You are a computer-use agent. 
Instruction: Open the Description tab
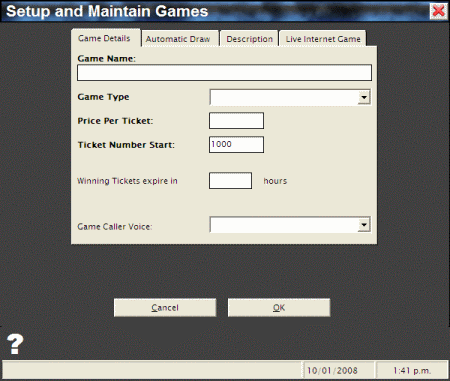click(249, 39)
